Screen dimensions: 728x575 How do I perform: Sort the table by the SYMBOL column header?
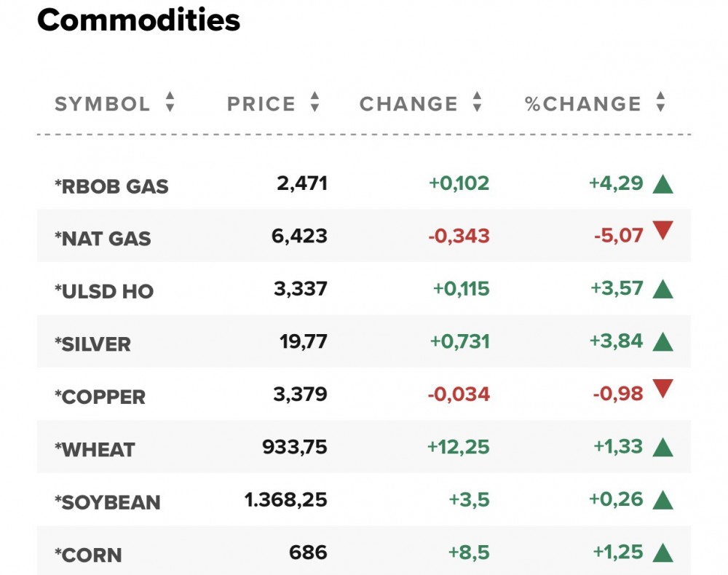pyautogui.click(x=103, y=104)
